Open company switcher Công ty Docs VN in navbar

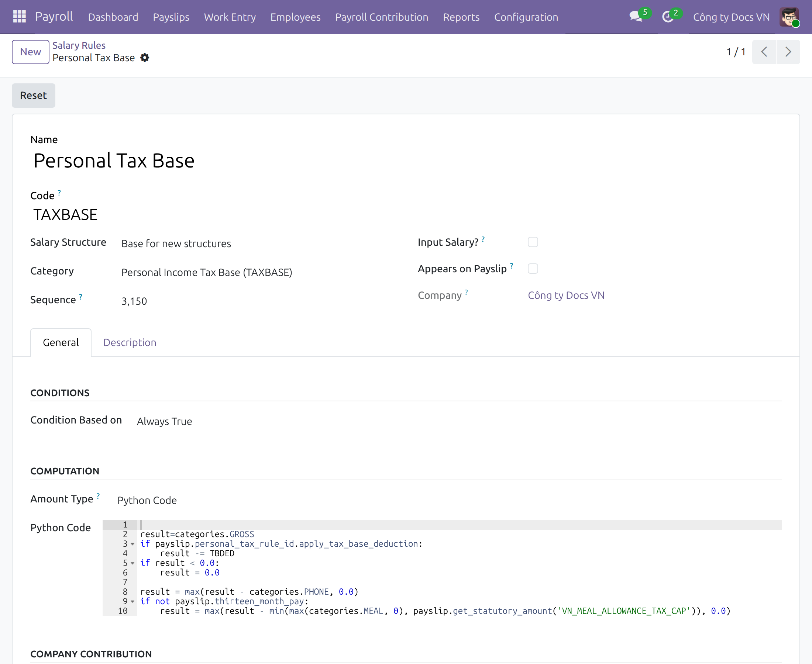click(731, 17)
